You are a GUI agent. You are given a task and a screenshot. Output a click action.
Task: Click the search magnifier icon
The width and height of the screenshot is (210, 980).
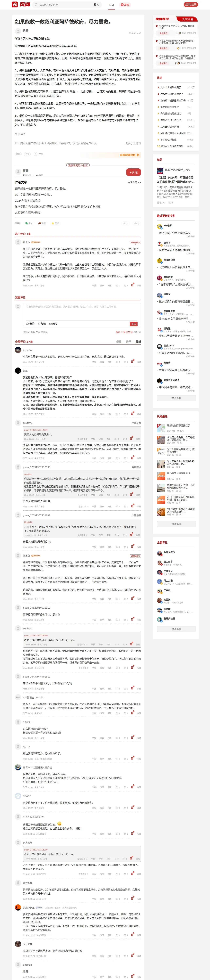[x=36, y=5]
